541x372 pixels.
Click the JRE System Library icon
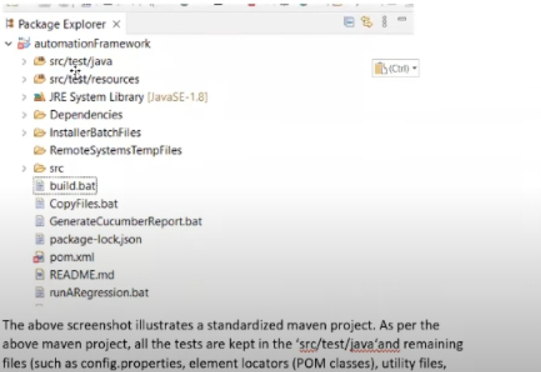[39, 97]
